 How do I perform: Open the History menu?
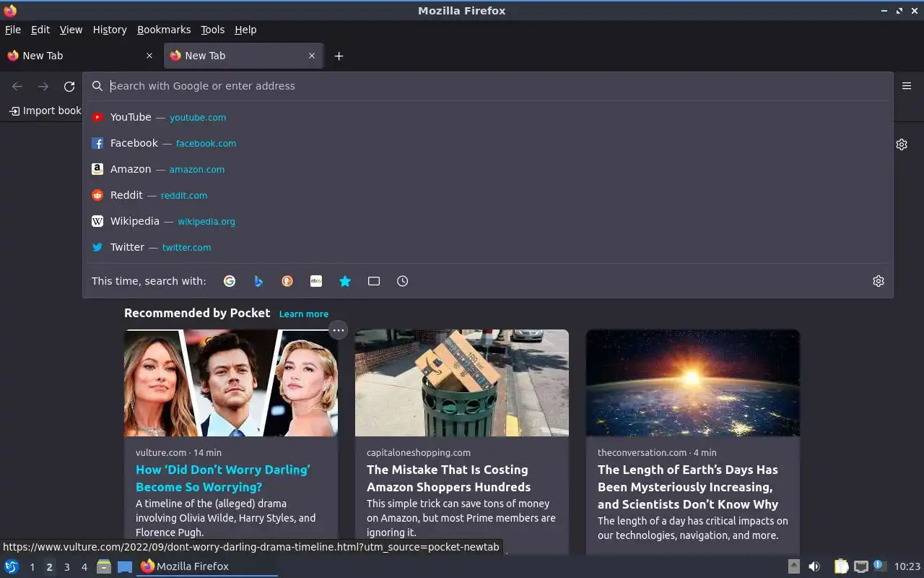coord(110,30)
